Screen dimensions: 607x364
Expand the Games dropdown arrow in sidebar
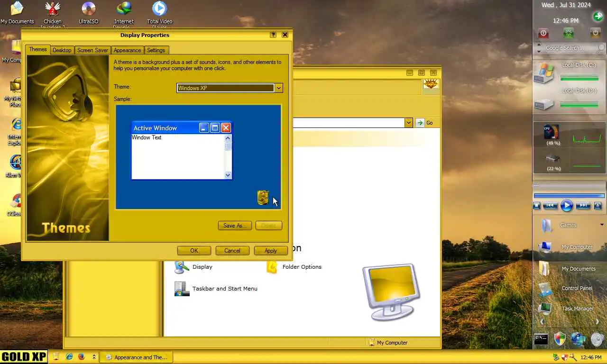click(x=602, y=225)
